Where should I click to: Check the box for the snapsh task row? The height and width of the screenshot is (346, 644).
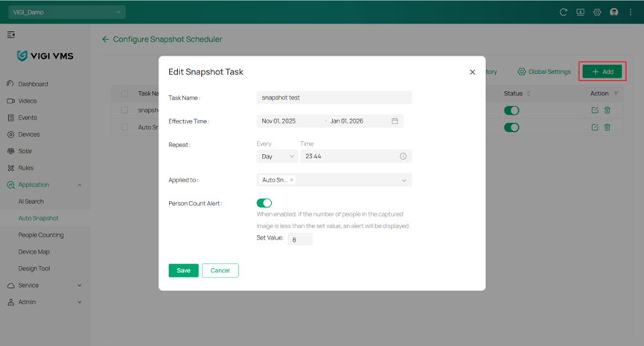point(125,110)
